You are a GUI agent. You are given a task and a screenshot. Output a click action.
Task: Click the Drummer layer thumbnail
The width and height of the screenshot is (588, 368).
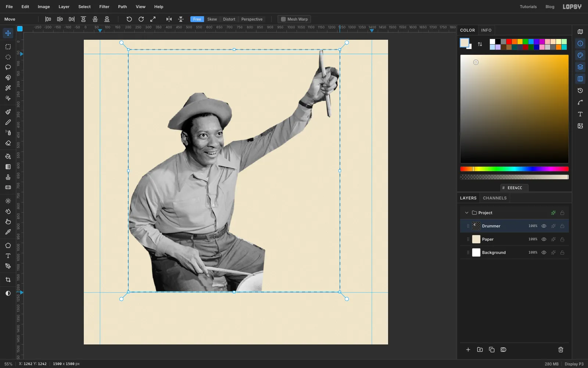[476, 226]
